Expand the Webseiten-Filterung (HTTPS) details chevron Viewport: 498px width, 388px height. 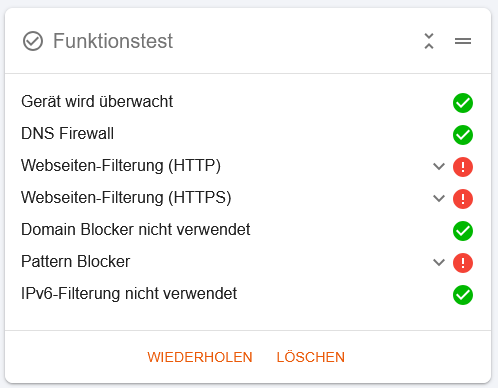click(439, 198)
